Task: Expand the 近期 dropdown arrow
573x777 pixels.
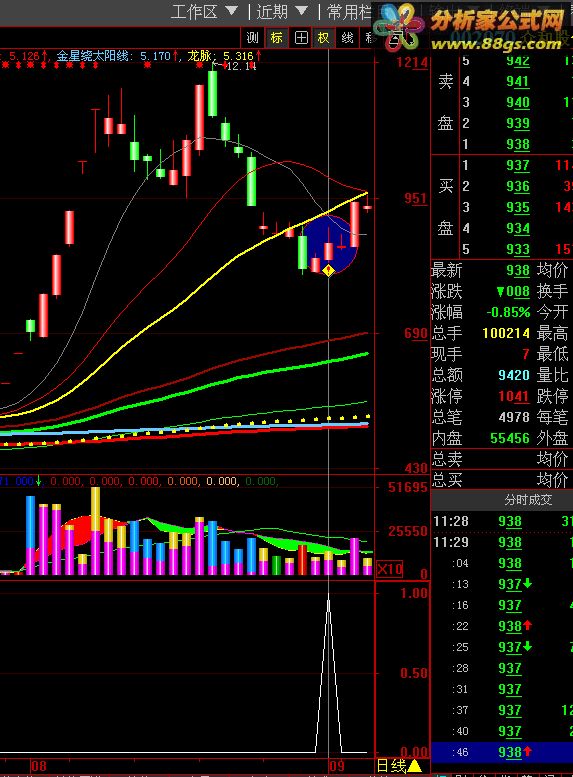Action: (301, 10)
